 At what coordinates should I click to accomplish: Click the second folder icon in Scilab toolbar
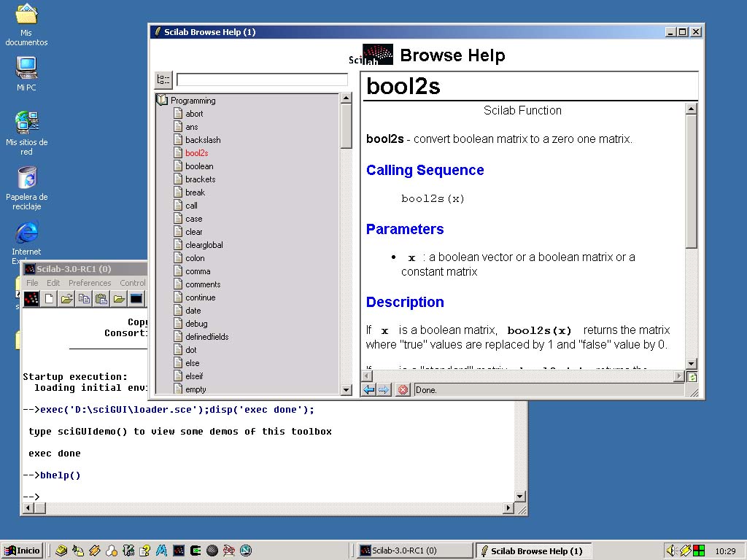(118, 297)
